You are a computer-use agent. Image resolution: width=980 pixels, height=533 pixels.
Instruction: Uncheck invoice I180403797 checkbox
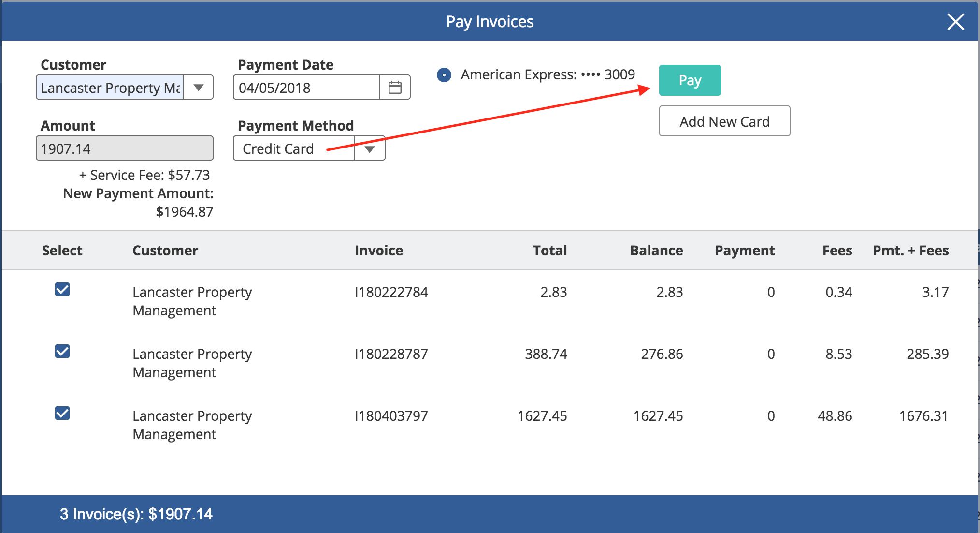62,414
